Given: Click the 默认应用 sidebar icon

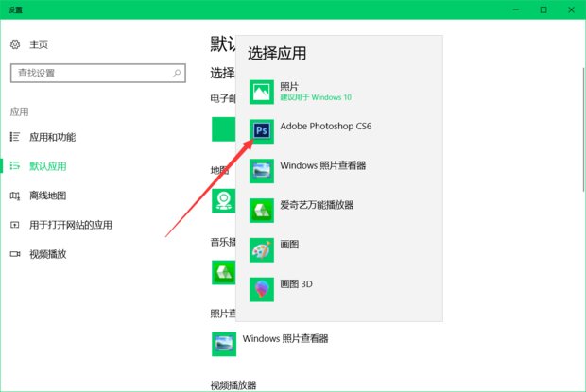Looking at the screenshot, I should point(15,165).
